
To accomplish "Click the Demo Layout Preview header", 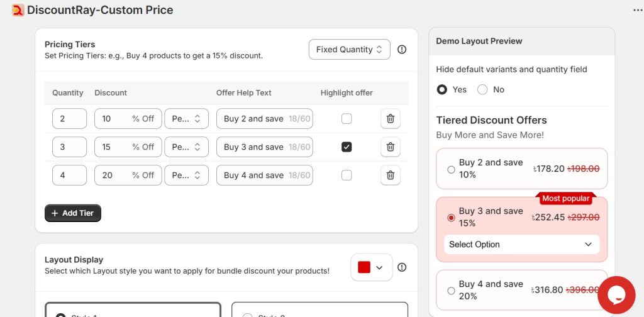I will pos(479,41).
